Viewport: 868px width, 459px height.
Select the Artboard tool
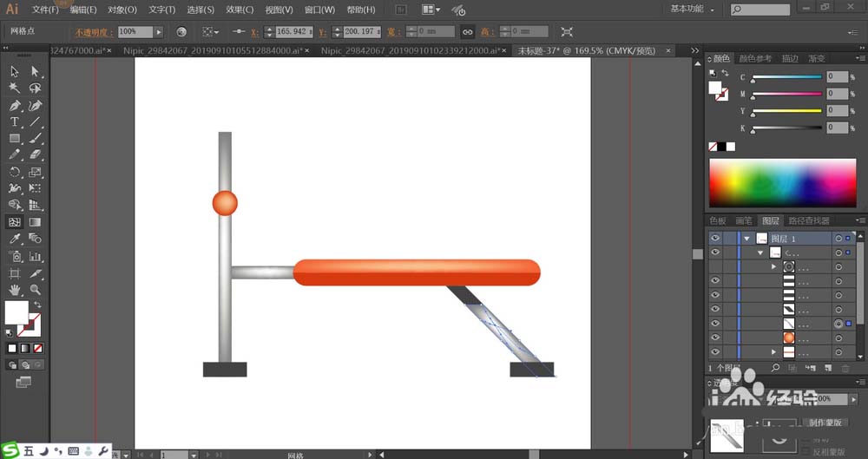click(x=15, y=273)
